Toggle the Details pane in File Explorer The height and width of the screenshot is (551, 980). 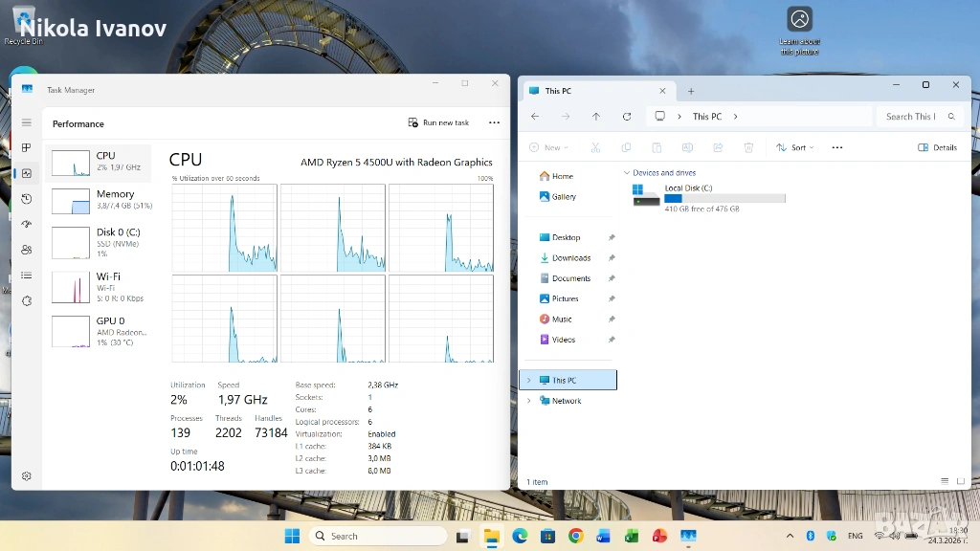[937, 147]
